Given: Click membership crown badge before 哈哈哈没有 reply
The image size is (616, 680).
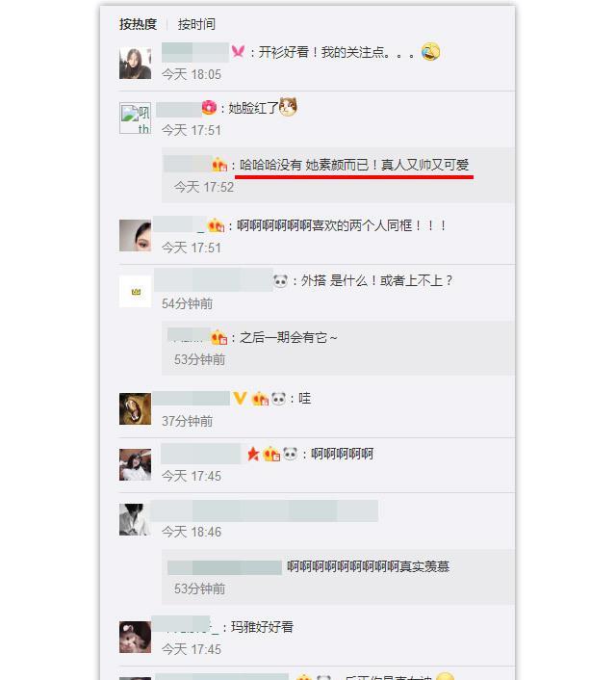Looking at the screenshot, I should (x=219, y=165).
